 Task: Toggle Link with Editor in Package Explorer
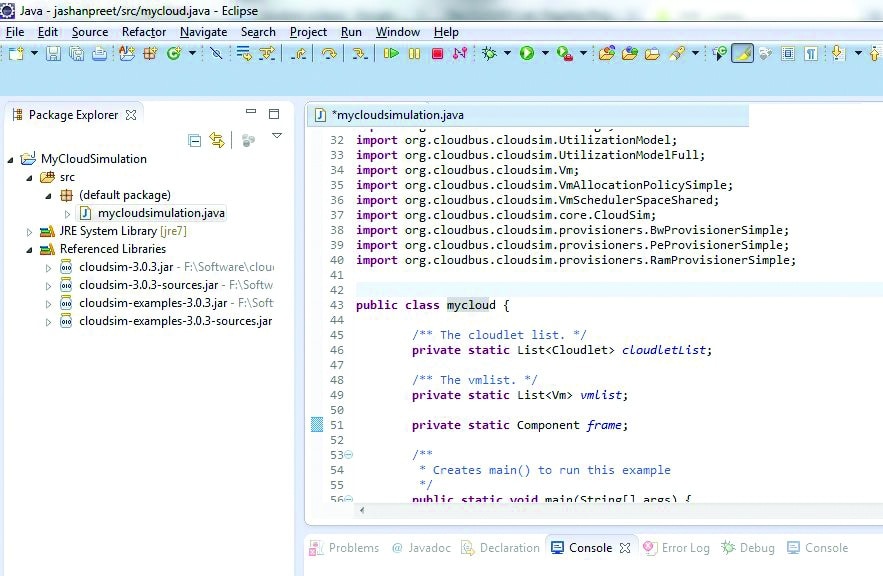(x=217, y=141)
